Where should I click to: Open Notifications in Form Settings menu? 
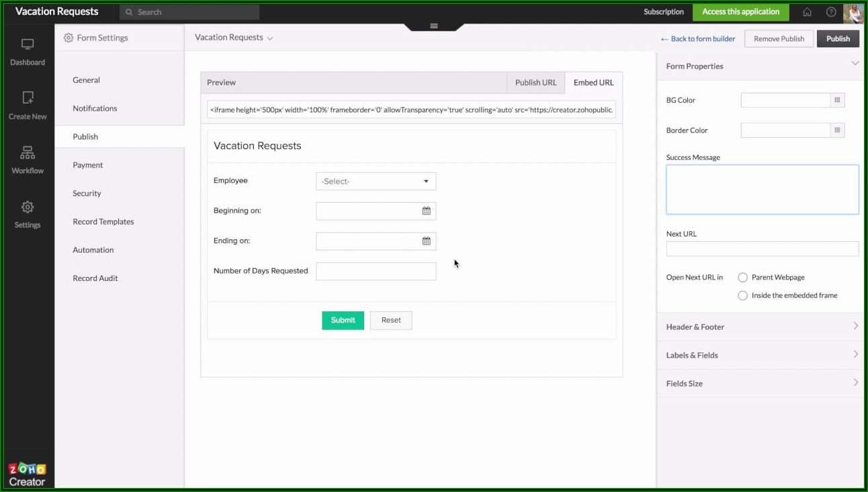coord(95,108)
